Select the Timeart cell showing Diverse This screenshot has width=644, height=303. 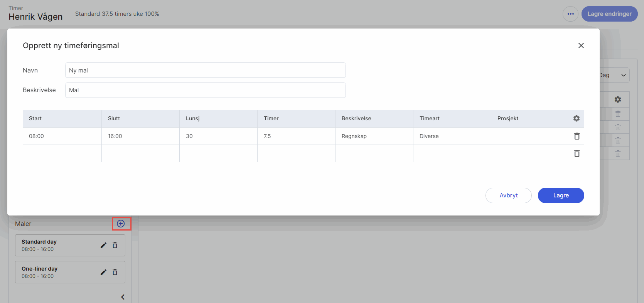(452, 136)
